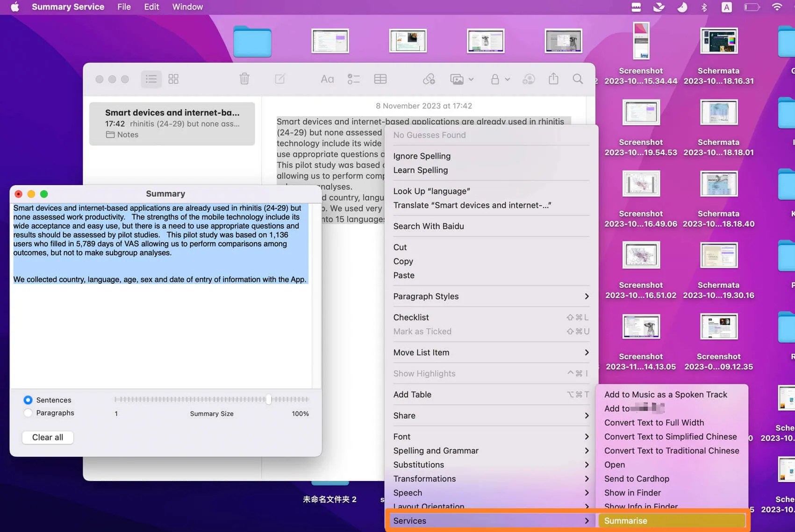The image size is (795, 532).
Task: Open a new note with the compose icon
Action: [x=279, y=79]
